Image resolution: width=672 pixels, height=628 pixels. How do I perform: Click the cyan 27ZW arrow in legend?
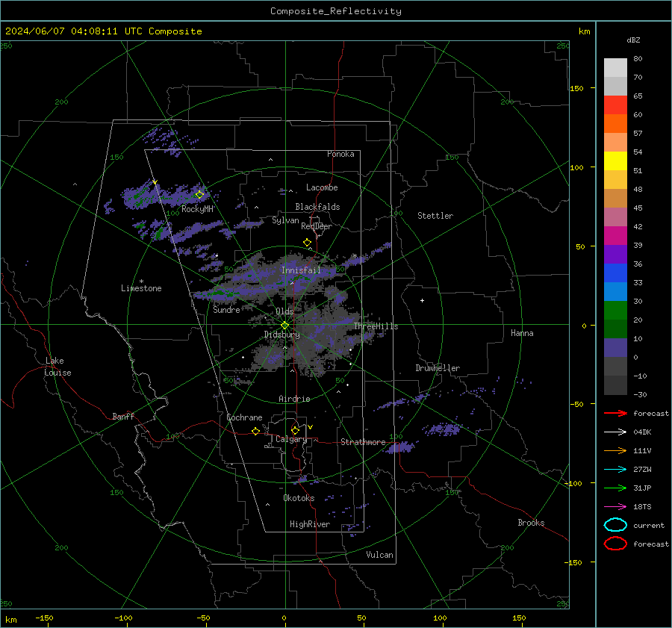click(x=615, y=470)
